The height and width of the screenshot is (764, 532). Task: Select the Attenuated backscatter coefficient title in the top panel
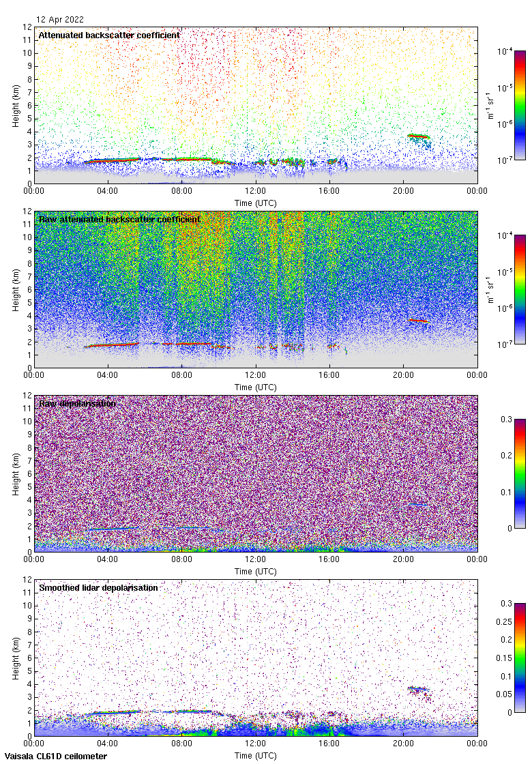pyautogui.click(x=109, y=35)
